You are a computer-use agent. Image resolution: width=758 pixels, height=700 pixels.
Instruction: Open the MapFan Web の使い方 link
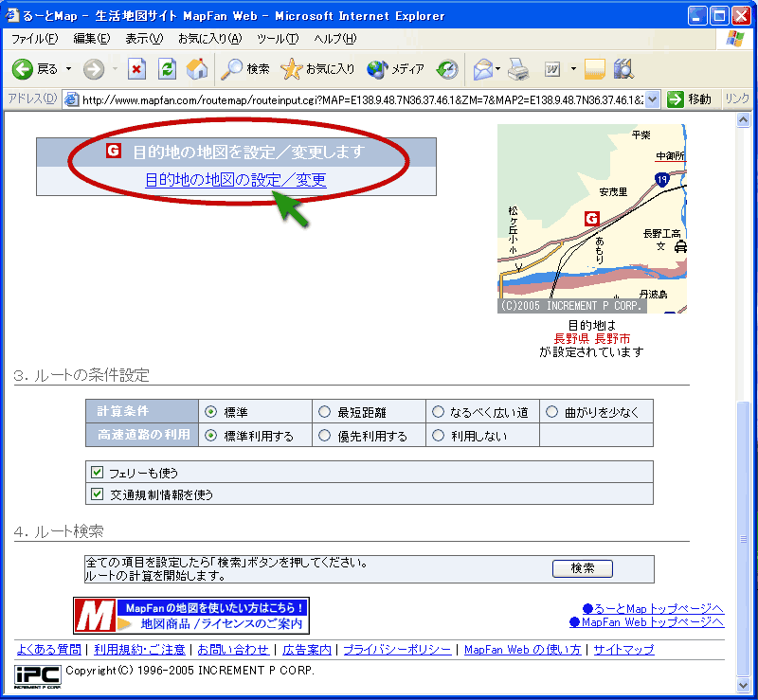point(523,650)
